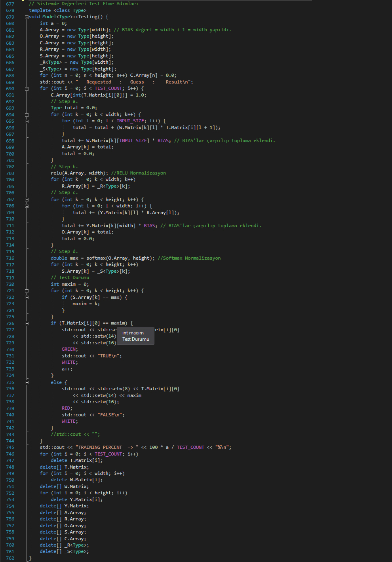The height and width of the screenshot is (562, 392).
Task: Collapse the for loop at line 721
Action: pos(27,291)
